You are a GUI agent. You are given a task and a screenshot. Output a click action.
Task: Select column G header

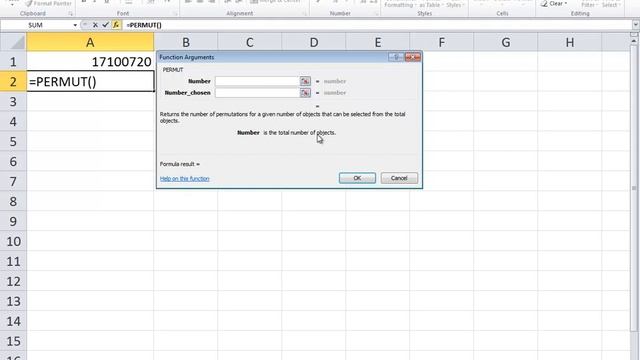pos(506,42)
